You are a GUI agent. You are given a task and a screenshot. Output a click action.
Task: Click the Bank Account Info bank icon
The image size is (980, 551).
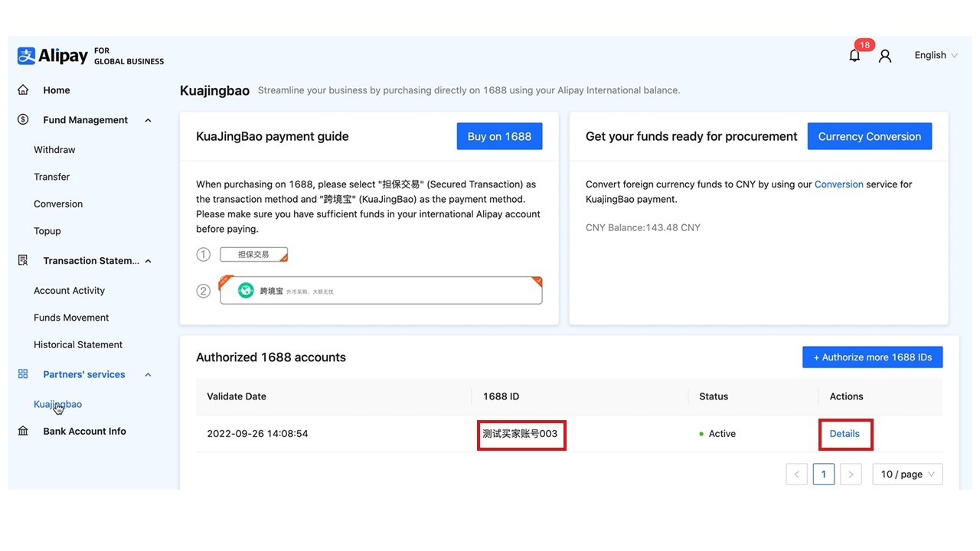point(23,432)
